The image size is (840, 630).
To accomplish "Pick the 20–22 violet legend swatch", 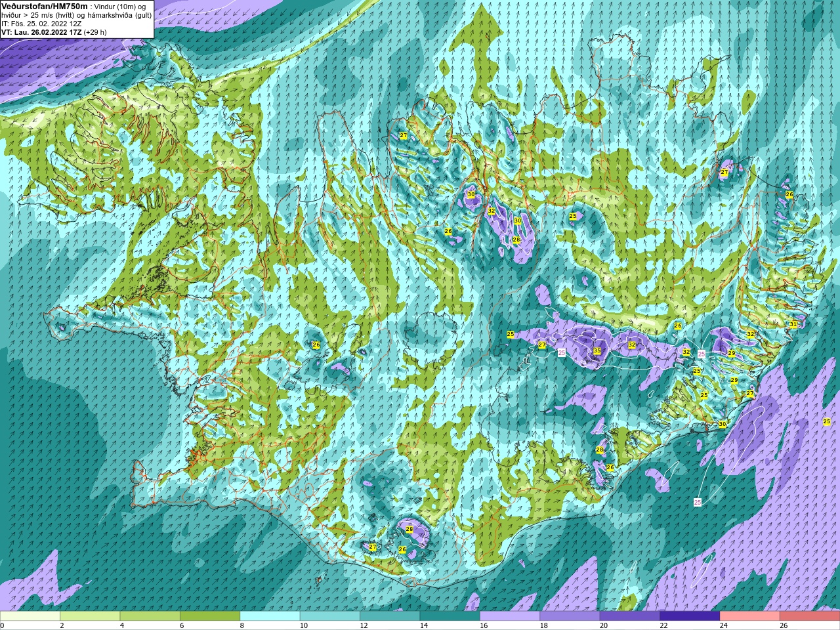I will point(630,616).
